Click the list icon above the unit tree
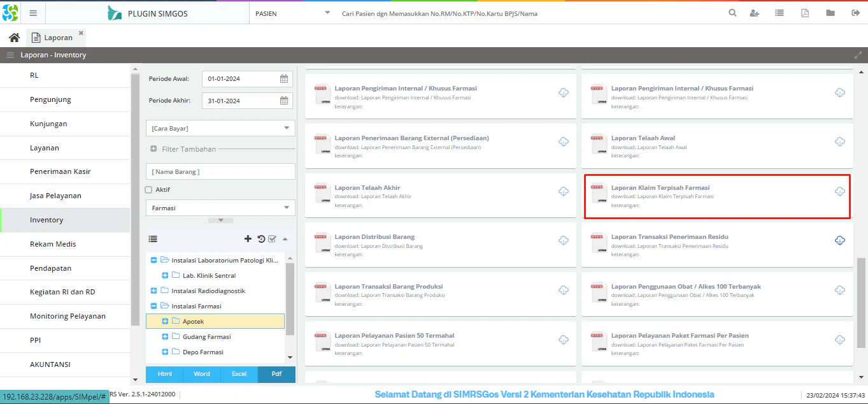The image size is (868, 404). point(153,239)
